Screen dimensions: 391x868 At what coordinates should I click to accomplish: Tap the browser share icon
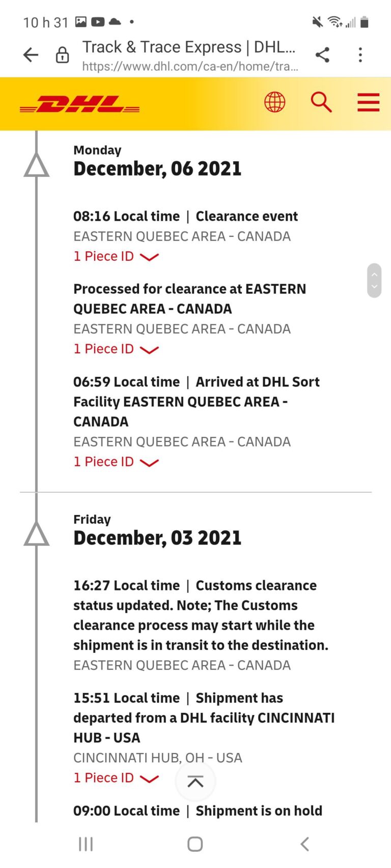coord(322,55)
